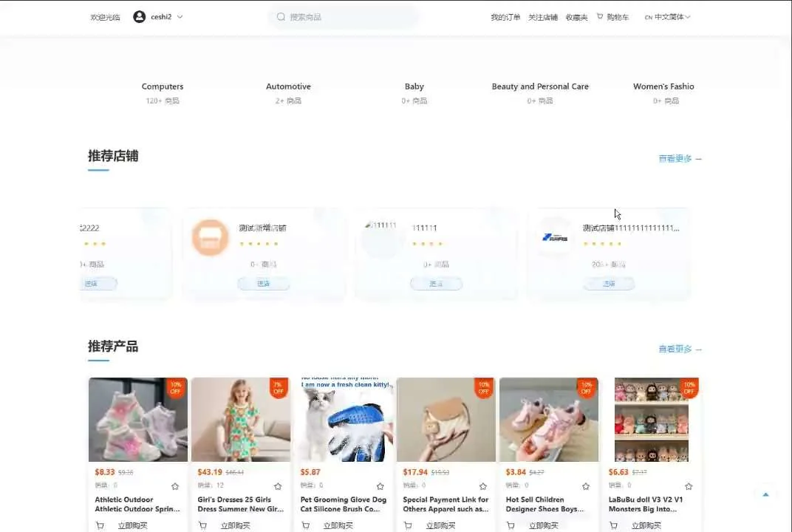792x532 pixels.
Task: Add Pet Grooming Glove to cart icon
Action: 305,526
